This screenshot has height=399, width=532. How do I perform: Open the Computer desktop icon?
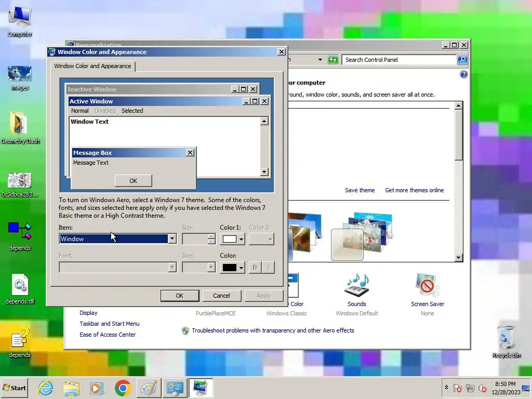pos(20,21)
